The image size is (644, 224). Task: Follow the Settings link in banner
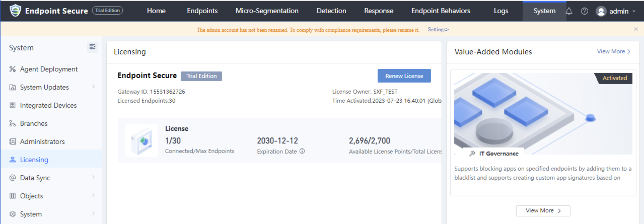click(438, 29)
